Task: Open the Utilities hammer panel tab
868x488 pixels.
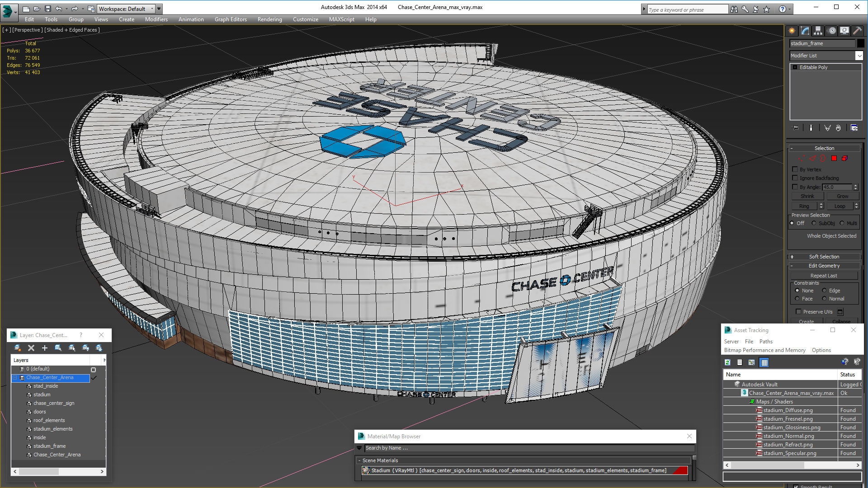Action: [857, 31]
